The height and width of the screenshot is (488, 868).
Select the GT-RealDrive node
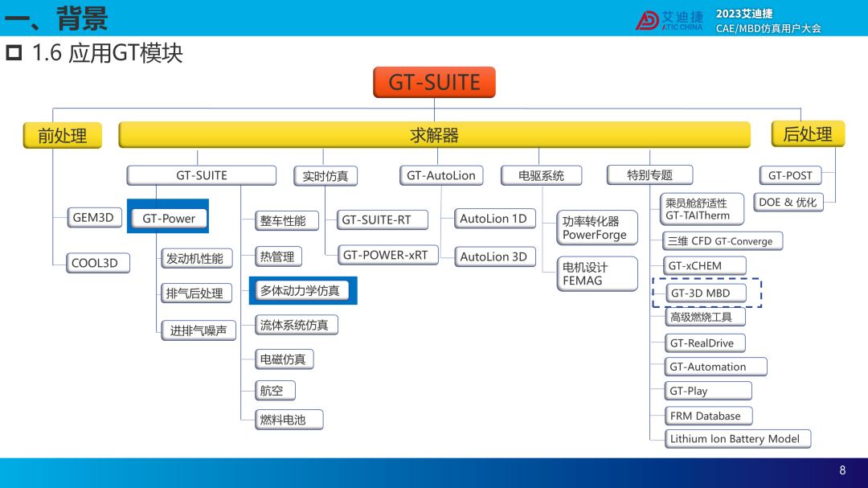[705, 342]
